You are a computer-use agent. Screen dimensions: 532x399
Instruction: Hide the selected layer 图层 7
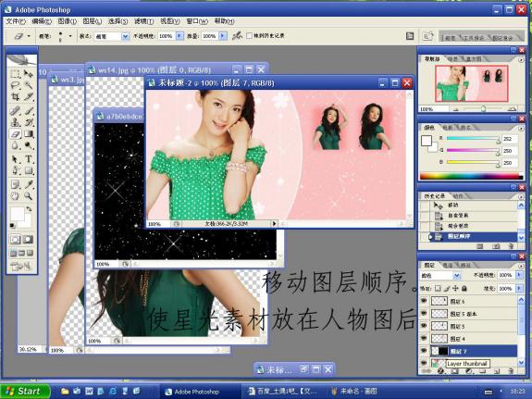click(424, 351)
